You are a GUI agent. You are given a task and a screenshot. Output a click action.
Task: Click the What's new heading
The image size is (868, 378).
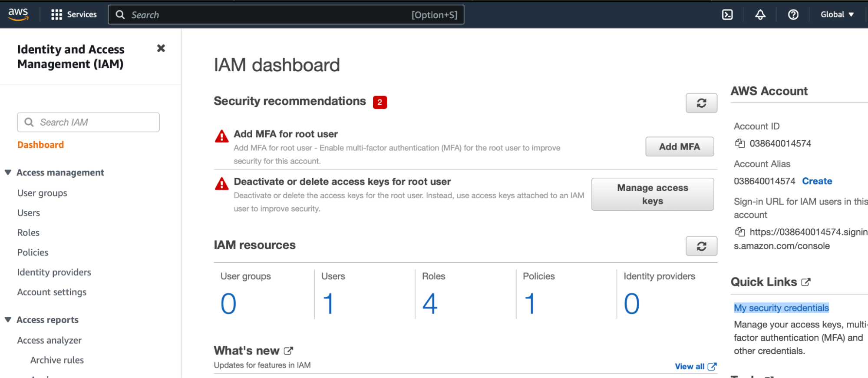(x=247, y=351)
